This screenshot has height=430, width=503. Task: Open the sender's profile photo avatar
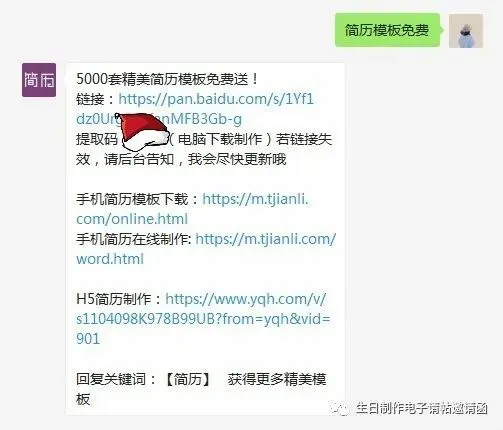coord(466,31)
